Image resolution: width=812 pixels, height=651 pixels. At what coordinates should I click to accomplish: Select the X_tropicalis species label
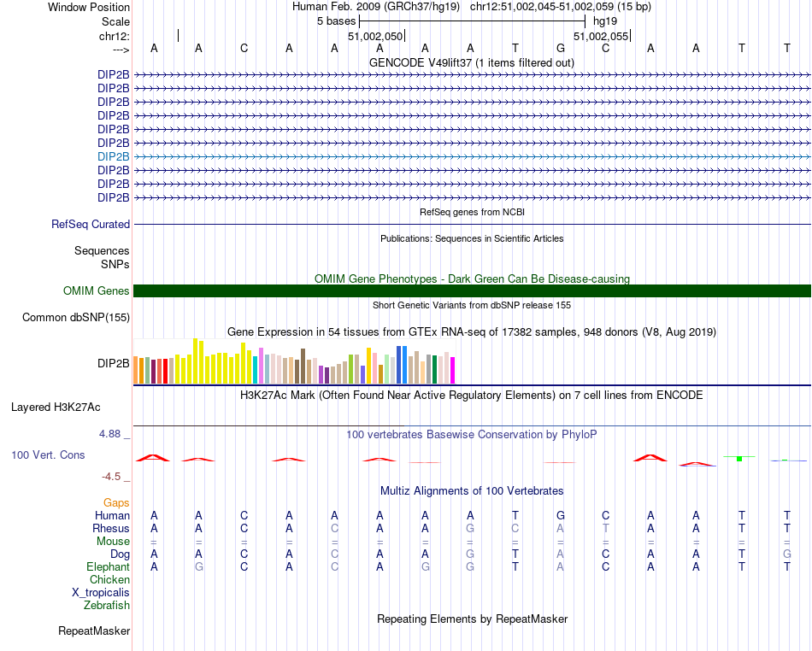(x=101, y=593)
